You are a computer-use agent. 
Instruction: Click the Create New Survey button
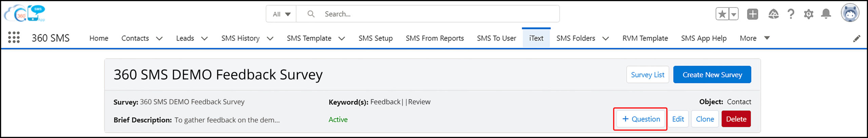click(712, 74)
